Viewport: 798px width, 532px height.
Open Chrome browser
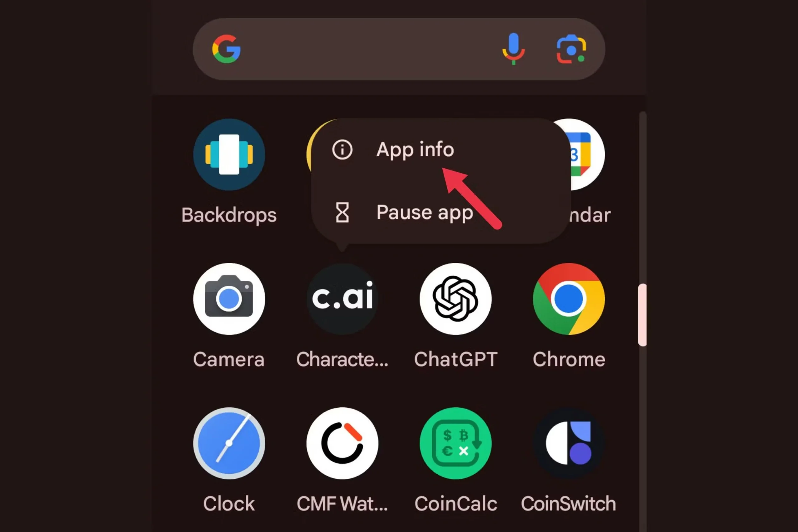point(568,299)
